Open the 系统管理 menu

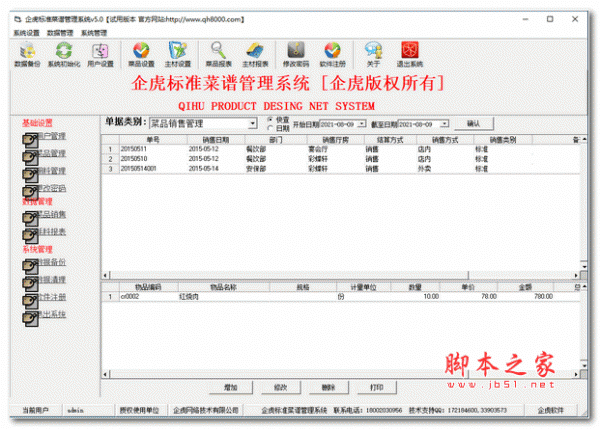94,33
